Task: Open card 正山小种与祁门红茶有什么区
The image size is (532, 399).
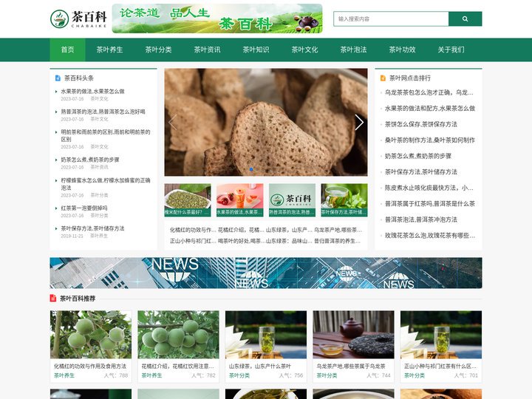Action: click(441, 345)
